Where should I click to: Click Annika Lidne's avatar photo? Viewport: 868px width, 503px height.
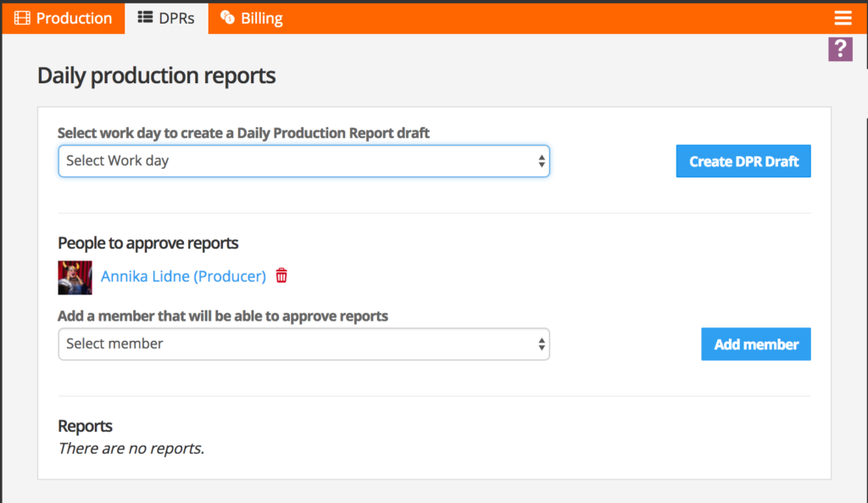point(75,276)
